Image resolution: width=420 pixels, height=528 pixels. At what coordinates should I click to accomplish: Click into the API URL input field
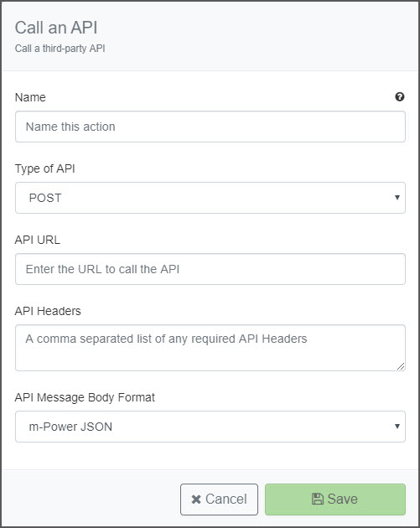coord(210,269)
